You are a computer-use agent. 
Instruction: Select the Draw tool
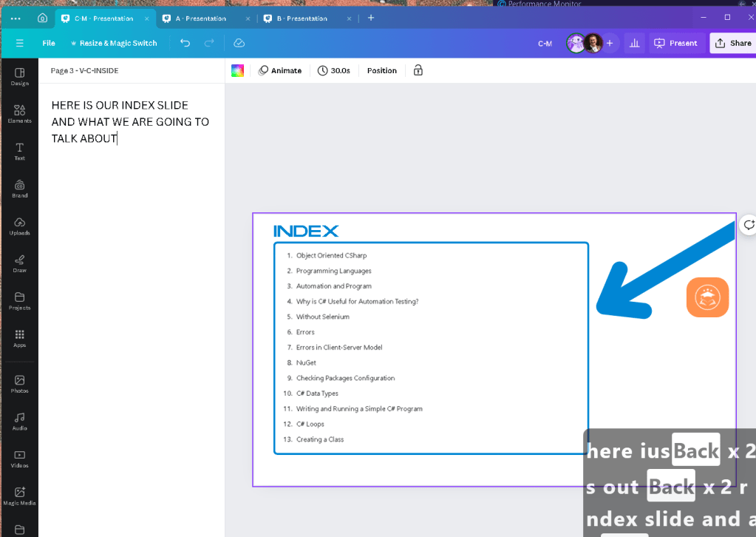pyautogui.click(x=20, y=263)
